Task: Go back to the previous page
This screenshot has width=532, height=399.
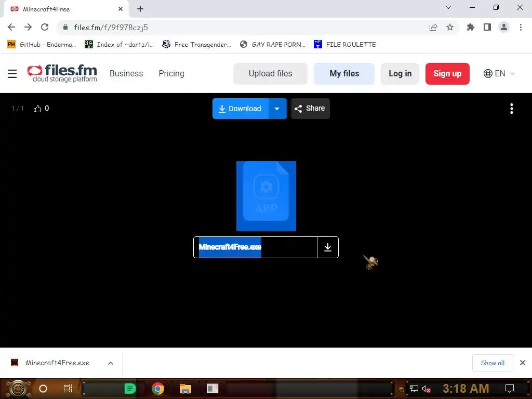Action: click(11, 27)
